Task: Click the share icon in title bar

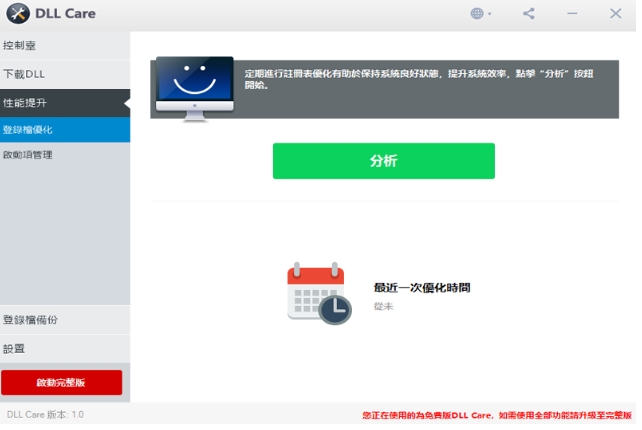Action: (x=529, y=14)
